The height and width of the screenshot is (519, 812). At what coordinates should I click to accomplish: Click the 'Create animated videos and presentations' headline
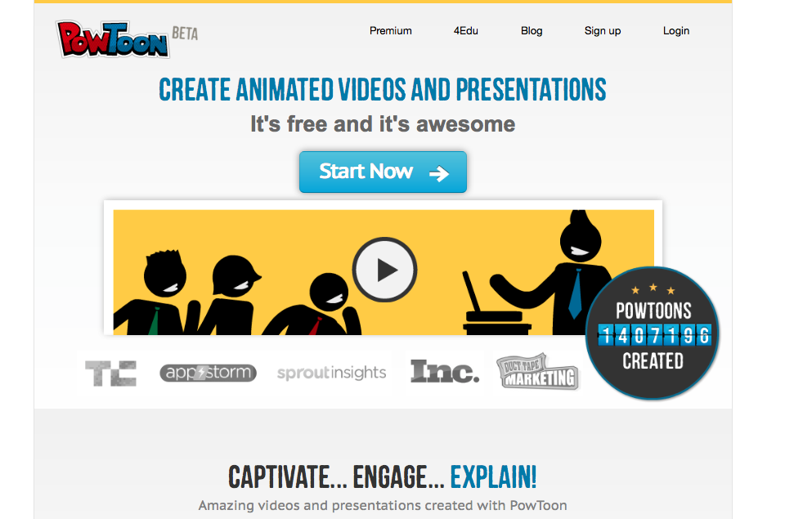(x=382, y=90)
